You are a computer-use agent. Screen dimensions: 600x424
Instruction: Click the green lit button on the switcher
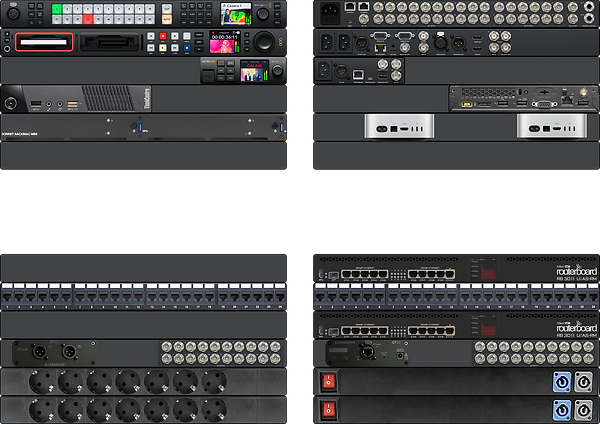tap(57, 9)
